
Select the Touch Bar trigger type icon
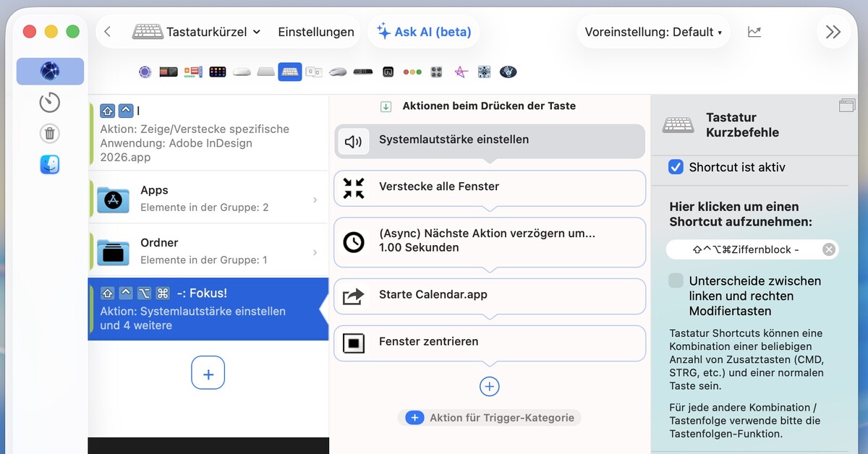pyautogui.click(x=169, y=72)
